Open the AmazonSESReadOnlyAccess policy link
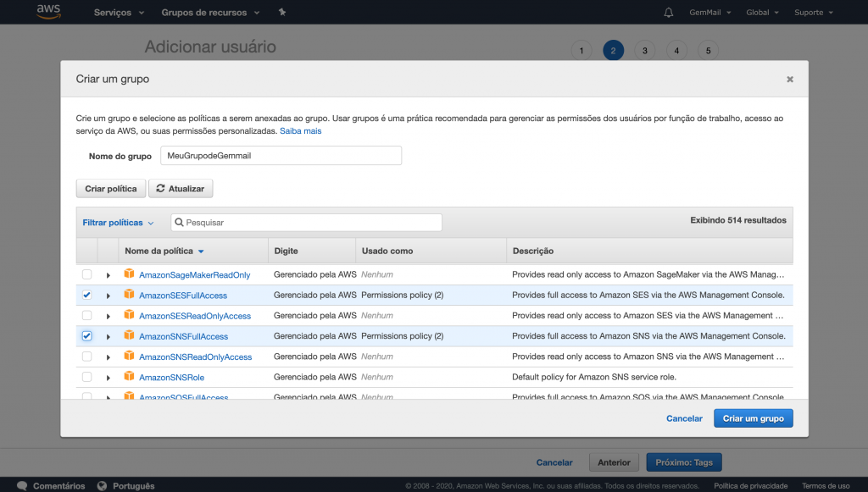868x492 pixels. click(195, 316)
